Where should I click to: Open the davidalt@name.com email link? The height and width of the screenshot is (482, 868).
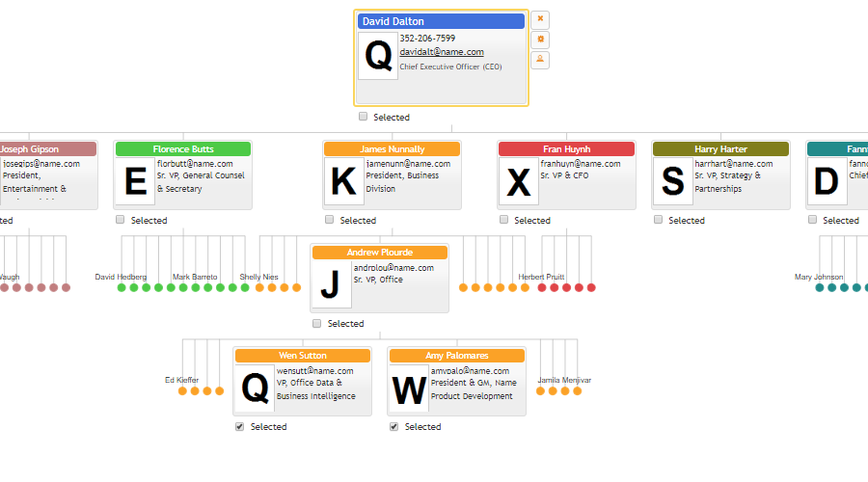442,52
